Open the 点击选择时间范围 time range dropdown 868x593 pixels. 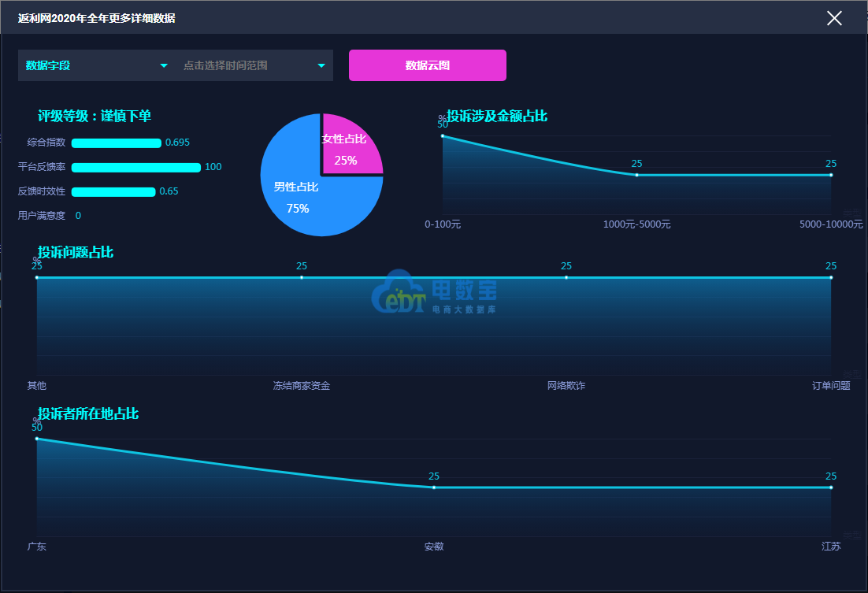point(254,65)
